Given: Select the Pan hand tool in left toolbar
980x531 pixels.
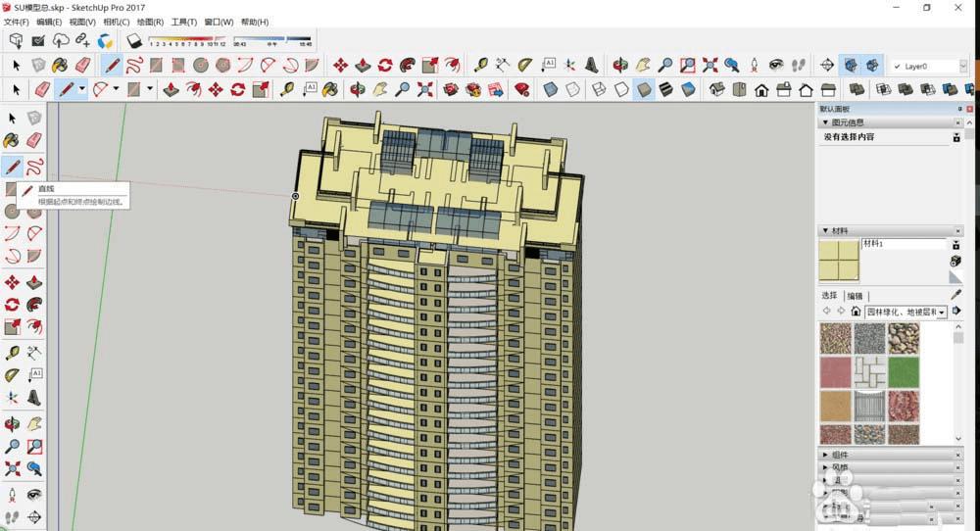Looking at the screenshot, I should click(x=34, y=424).
